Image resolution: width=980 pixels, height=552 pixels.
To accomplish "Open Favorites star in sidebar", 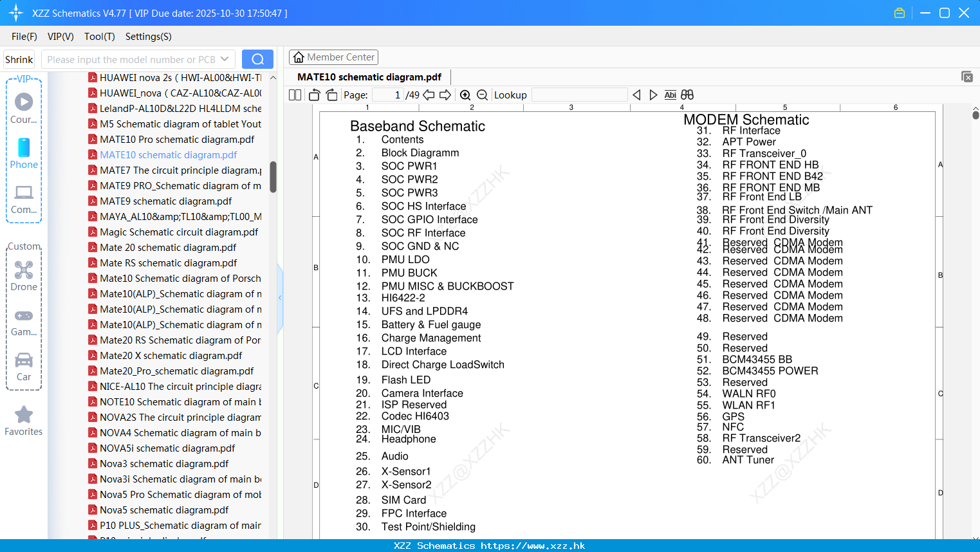I will click(x=24, y=421).
